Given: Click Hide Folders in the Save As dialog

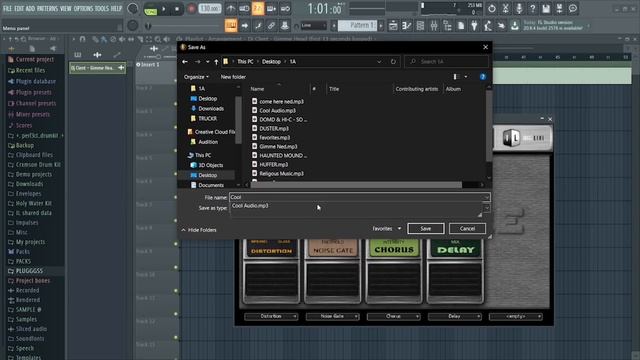Looking at the screenshot, I should (199, 230).
